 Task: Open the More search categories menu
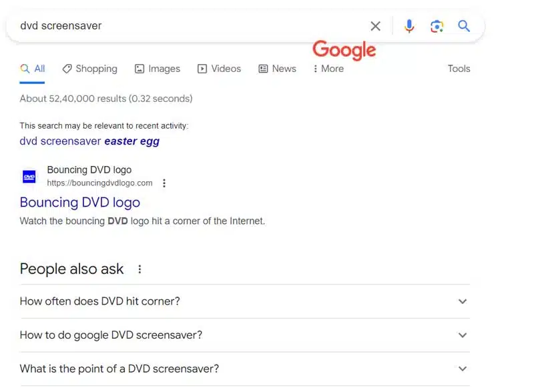(x=327, y=69)
